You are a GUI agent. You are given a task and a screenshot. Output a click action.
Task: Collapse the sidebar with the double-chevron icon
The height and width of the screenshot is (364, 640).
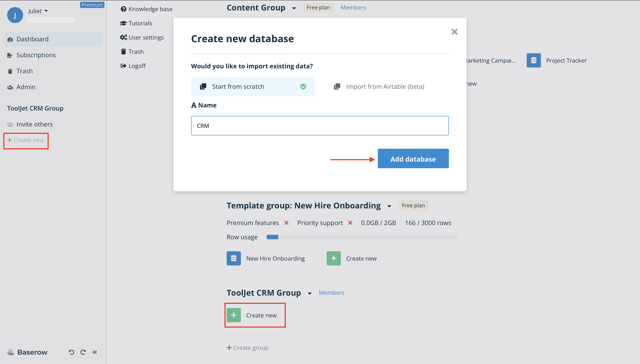tap(95, 352)
